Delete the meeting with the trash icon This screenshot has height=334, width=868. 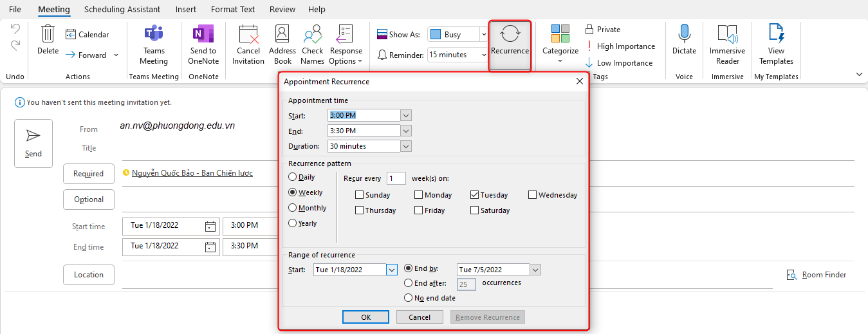tap(48, 40)
